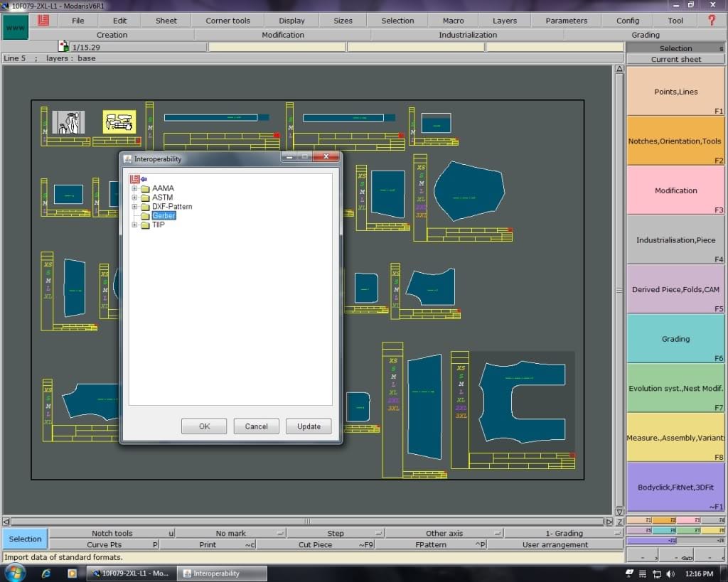Open the Windows Start orb
The width and height of the screenshot is (728, 582).
15,573
